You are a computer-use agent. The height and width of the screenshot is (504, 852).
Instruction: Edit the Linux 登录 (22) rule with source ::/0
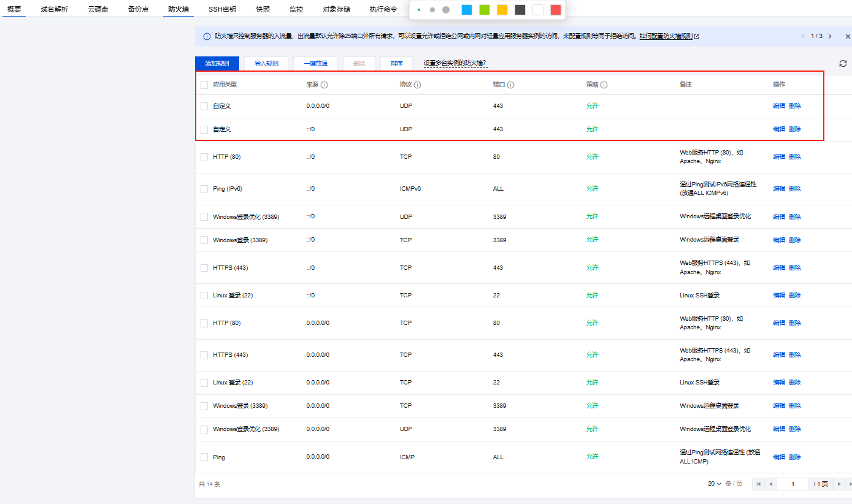coord(779,296)
